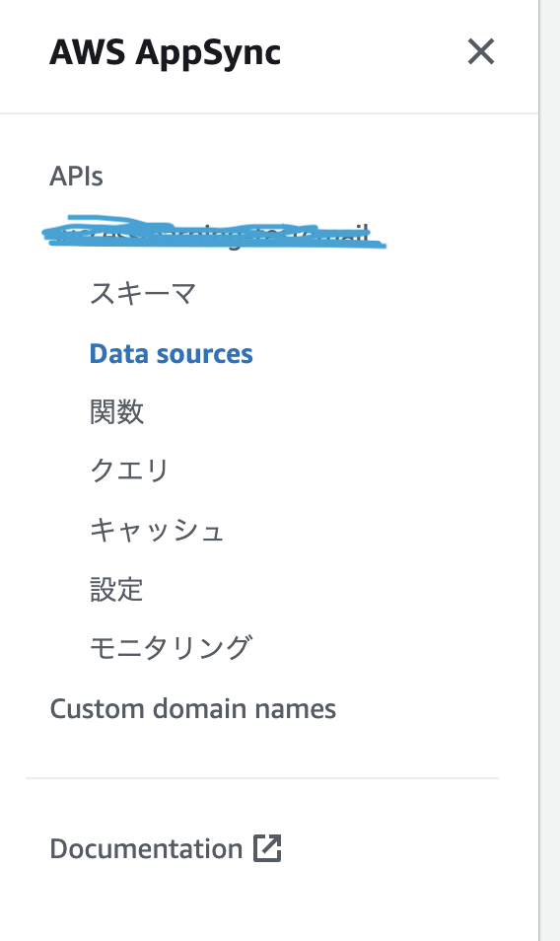Open the キャッシュ (Caching) page
The height and width of the screenshot is (941, 560).
(157, 531)
